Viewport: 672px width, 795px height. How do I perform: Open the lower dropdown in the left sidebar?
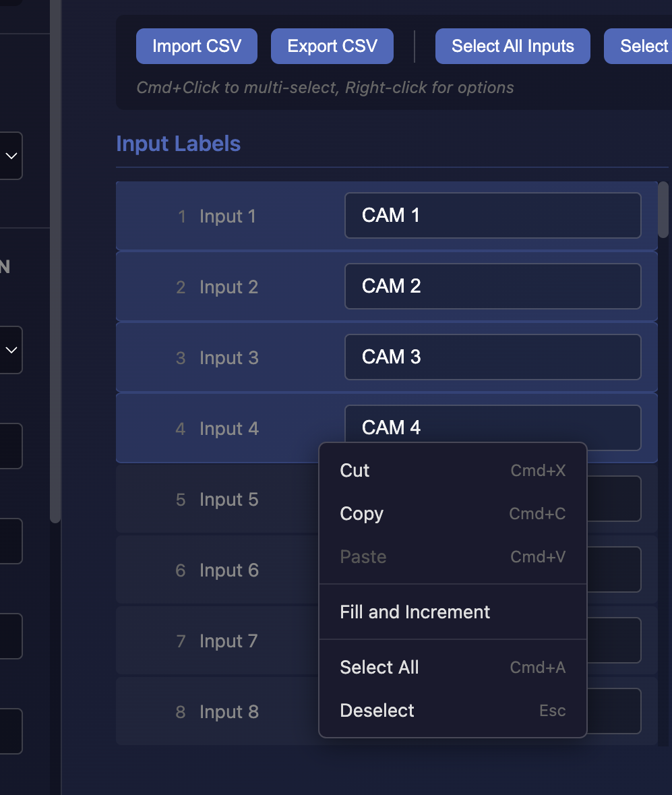10,350
